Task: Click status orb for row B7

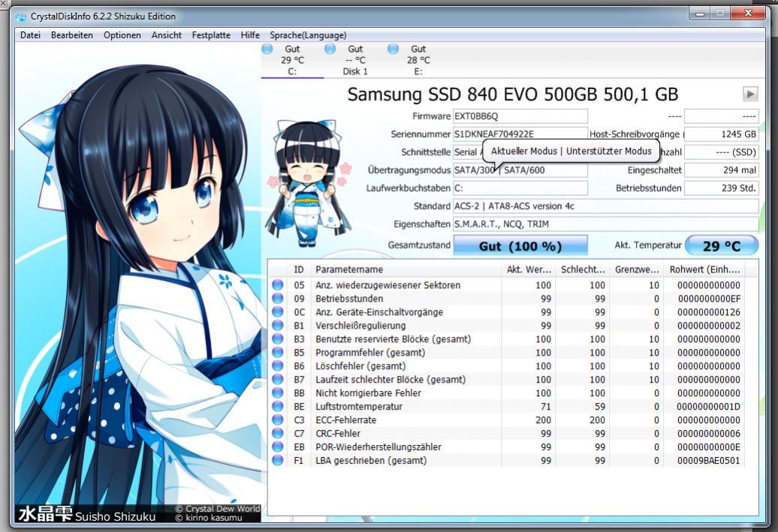Action: pos(277,379)
